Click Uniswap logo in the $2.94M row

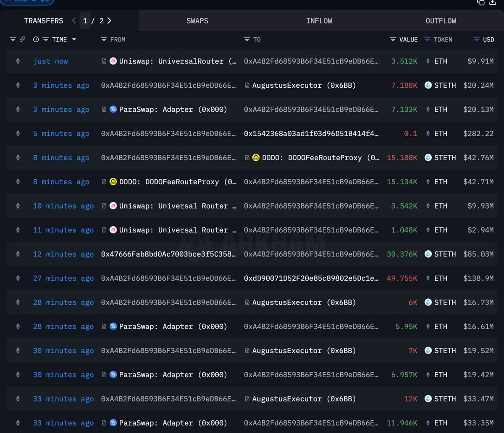point(113,230)
